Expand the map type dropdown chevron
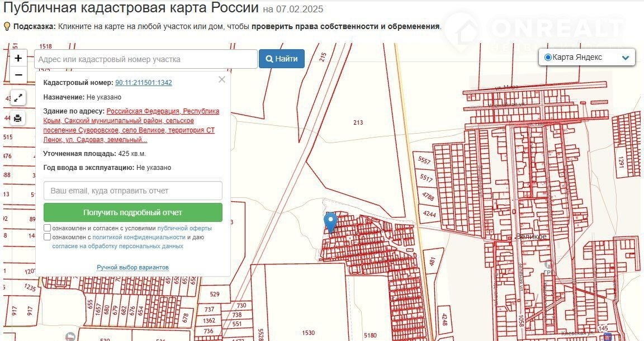This screenshot has width=644, height=341. [626, 58]
